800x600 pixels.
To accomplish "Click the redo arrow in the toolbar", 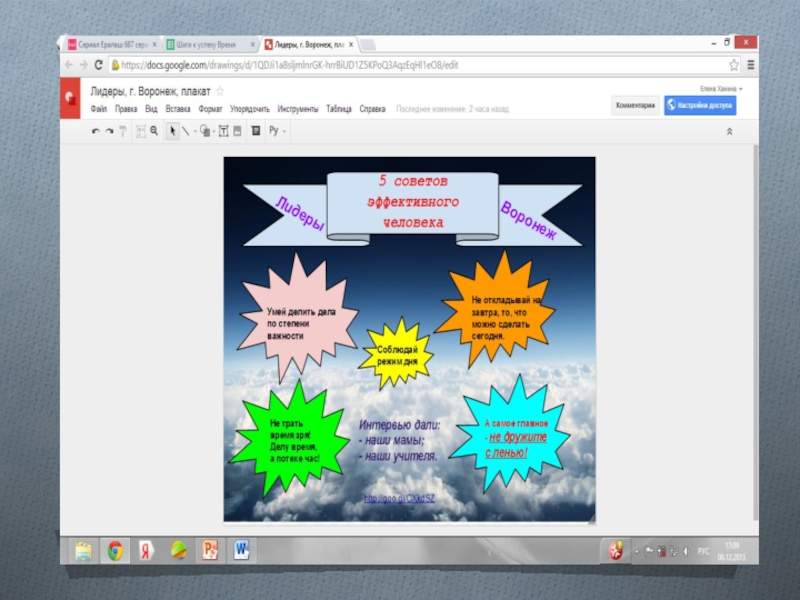I will [108, 131].
